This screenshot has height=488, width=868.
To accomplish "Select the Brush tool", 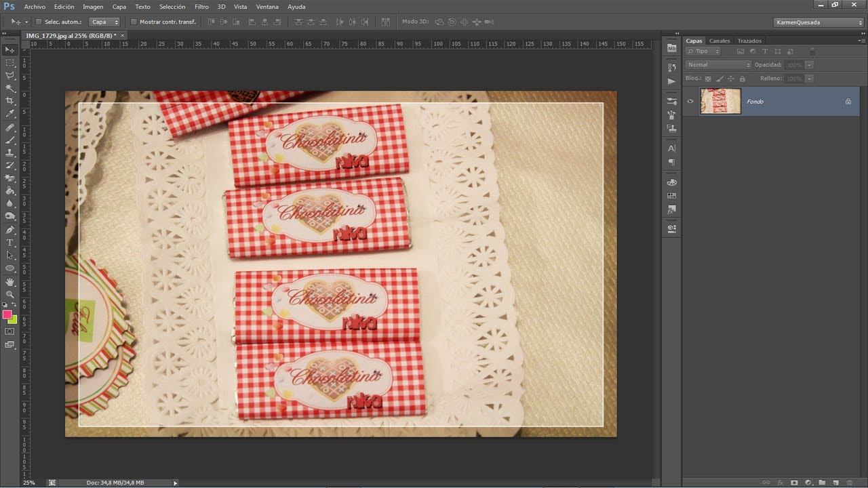I will pyautogui.click(x=10, y=140).
